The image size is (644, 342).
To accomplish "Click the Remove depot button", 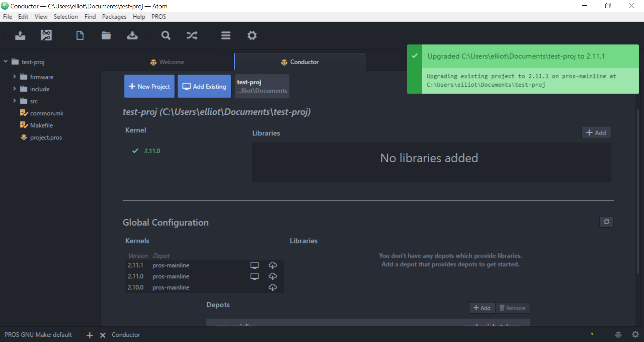I will (x=512, y=308).
